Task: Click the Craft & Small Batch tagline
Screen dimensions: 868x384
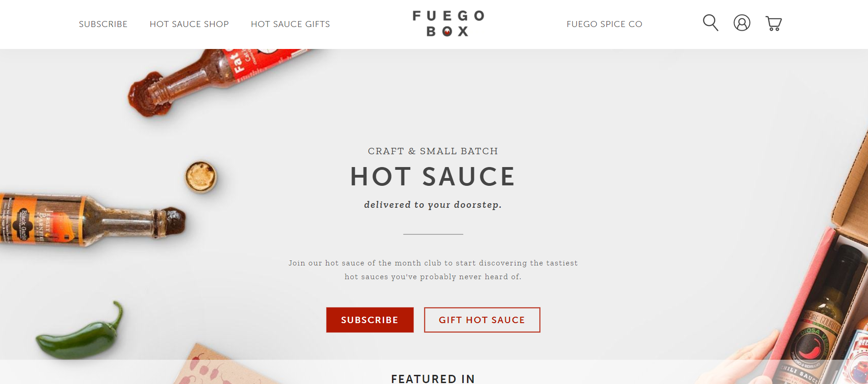Action: 433,151
